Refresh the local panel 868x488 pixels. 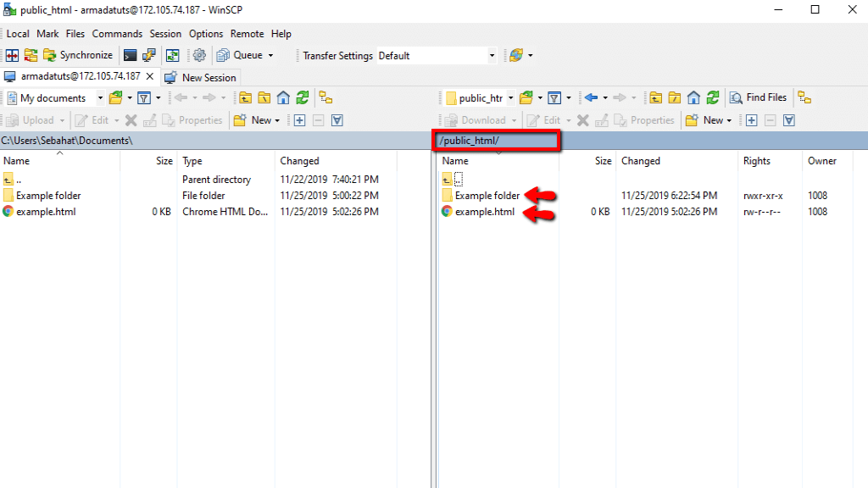[303, 98]
